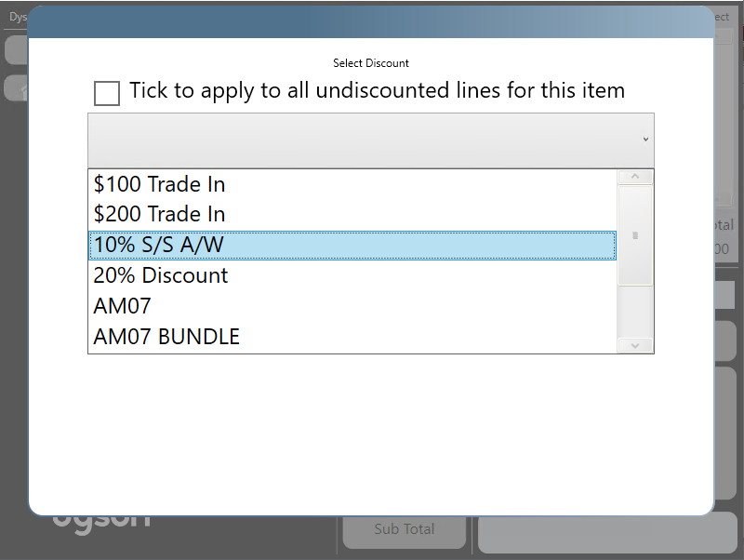This screenshot has width=744, height=560.
Task: Select the 20% Discount entry
Action: click(161, 275)
